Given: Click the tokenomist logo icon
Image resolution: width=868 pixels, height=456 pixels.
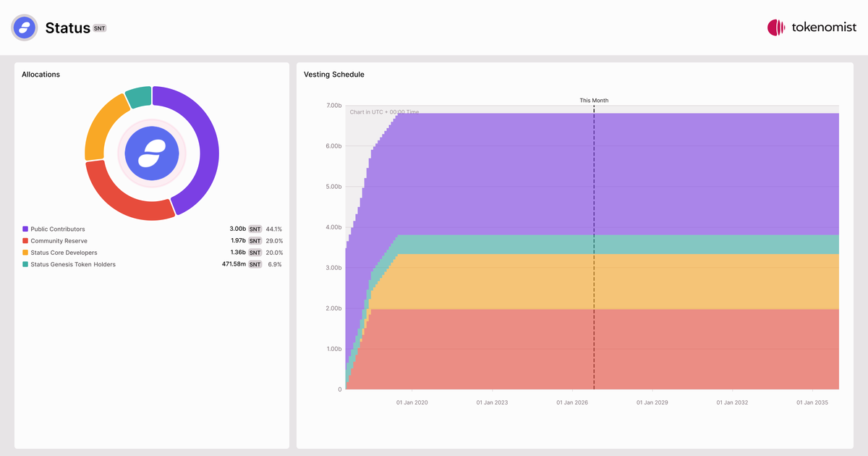Looking at the screenshot, I should (776, 28).
